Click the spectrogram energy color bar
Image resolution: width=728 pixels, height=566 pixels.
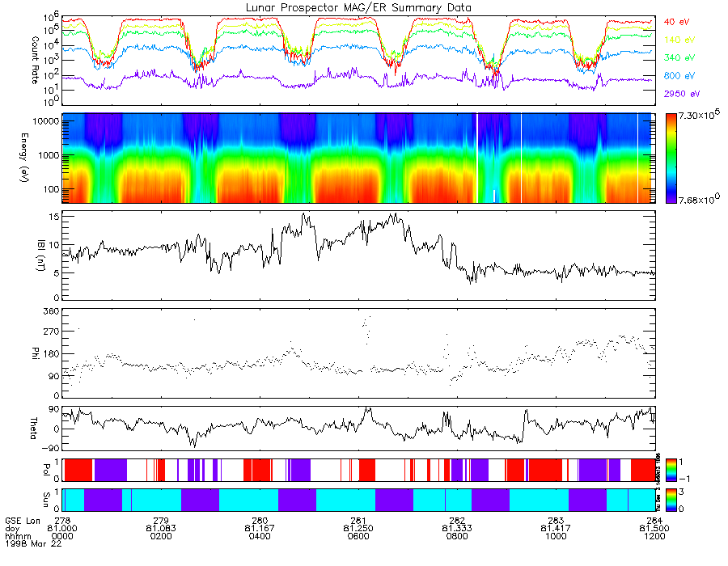point(671,158)
